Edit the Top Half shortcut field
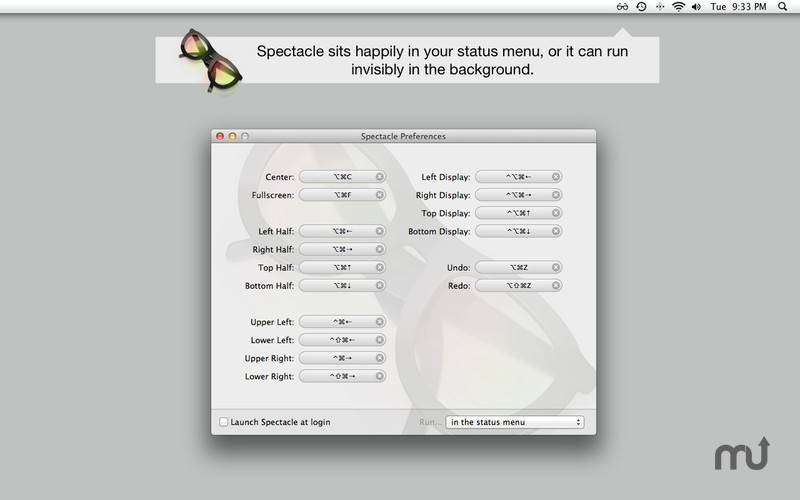Image resolution: width=800 pixels, height=500 pixels. click(x=342, y=267)
